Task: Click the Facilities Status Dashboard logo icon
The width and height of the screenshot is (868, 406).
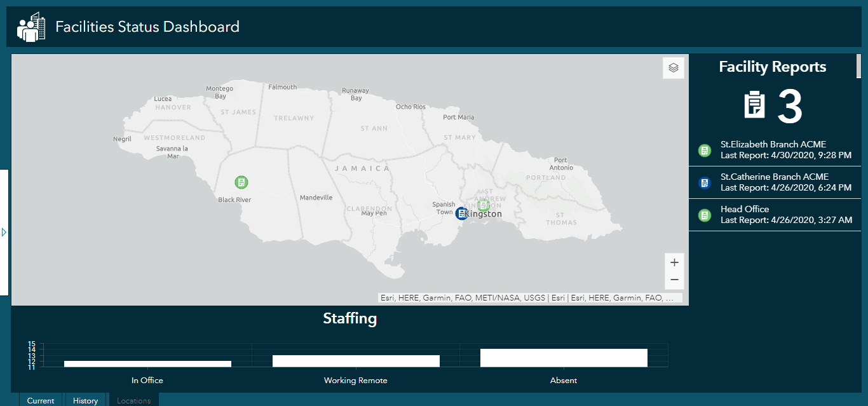Action: 31,27
